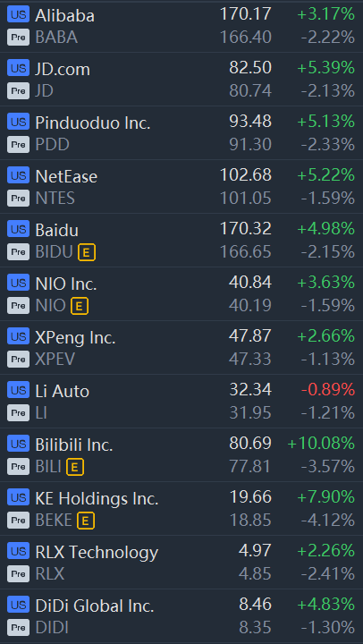The image size is (363, 644).
Task: Click the US badge beside Li Auto
Action: coord(18,389)
